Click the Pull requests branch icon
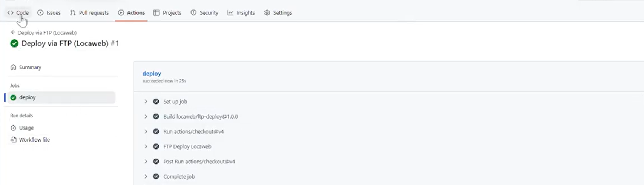Image resolution: width=644 pixels, height=185 pixels. point(73,13)
